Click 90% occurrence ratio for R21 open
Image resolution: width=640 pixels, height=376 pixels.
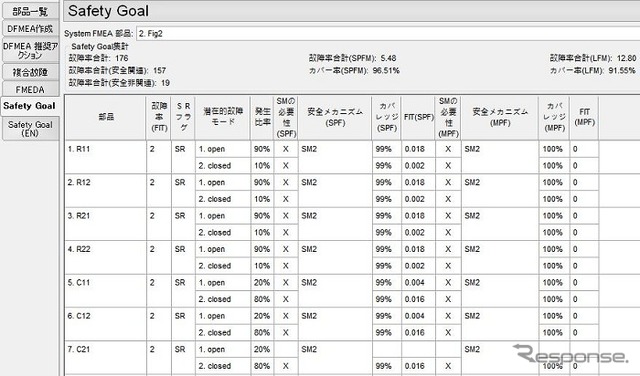tap(262, 216)
